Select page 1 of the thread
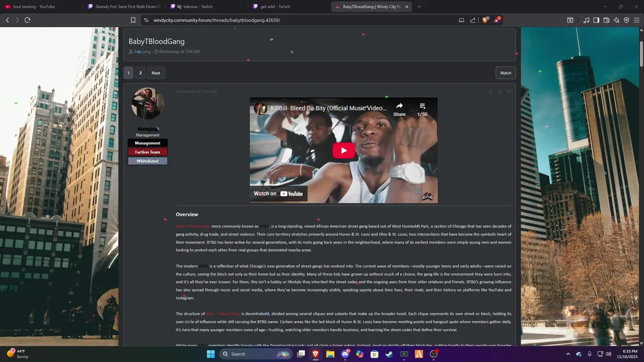 128,73
